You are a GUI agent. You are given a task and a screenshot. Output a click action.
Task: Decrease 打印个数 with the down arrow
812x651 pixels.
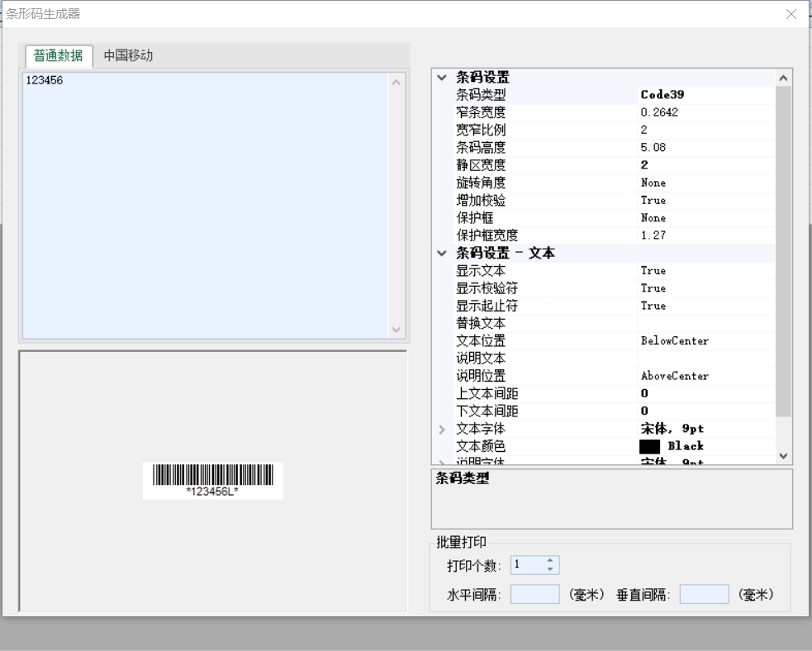click(x=550, y=569)
